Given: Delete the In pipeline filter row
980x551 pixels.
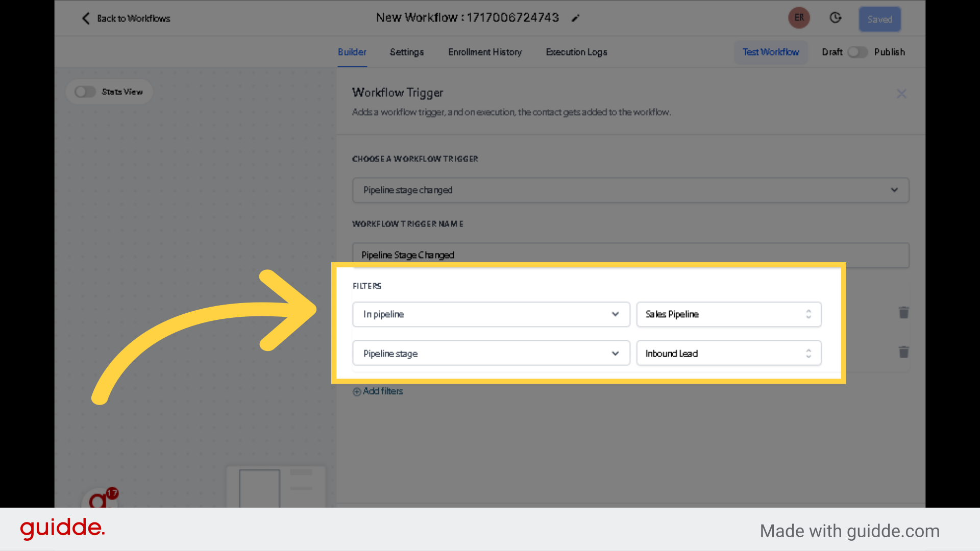Looking at the screenshot, I should [903, 313].
